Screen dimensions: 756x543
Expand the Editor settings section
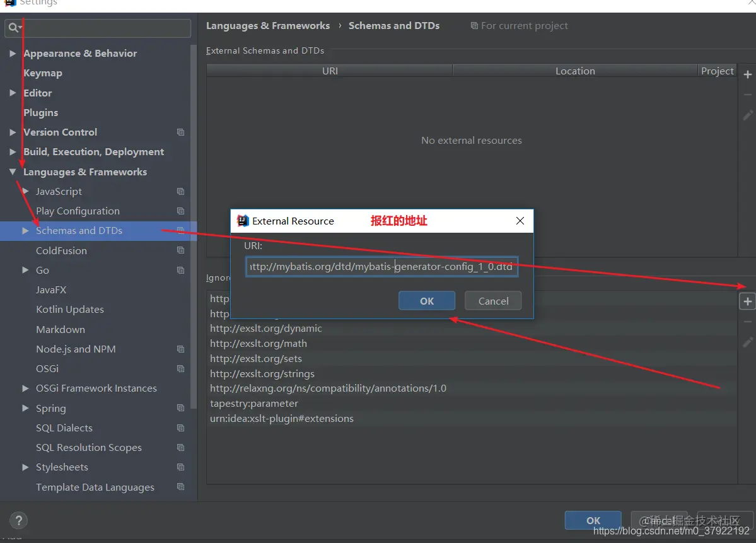pyautogui.click(x=13, y=93)
